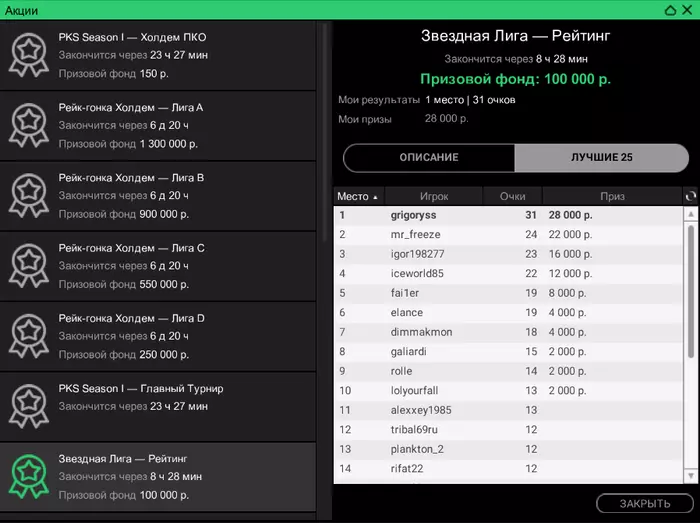This screenshot has height=523, width=700.
Task: Click the medal icon for Рейк-гонка Лига A
Action: (29, 125)
